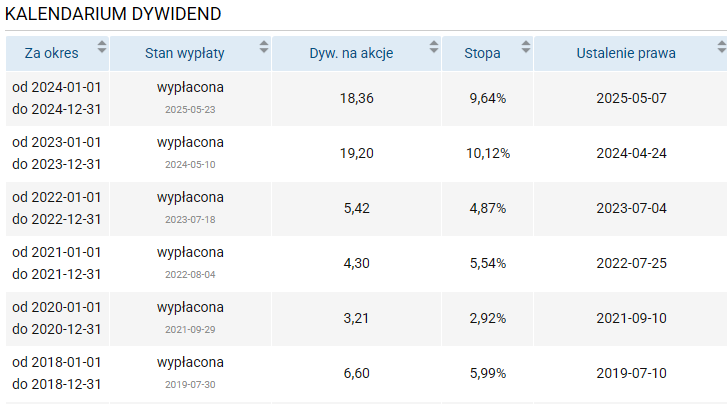The height and width of the screenshot is (404, 727).
Task: Click the 2023-07-04 record date cell
Action: (630, 208)
